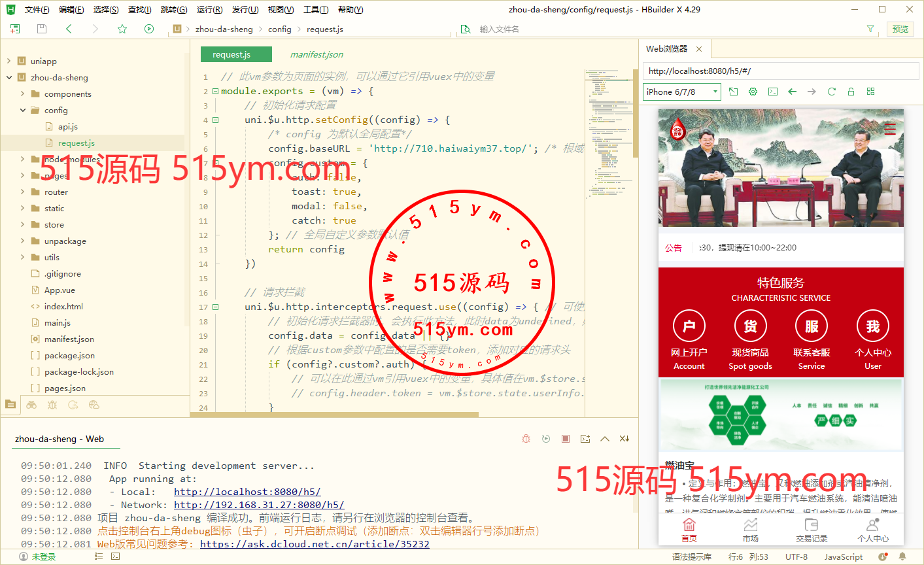
Task: Open the browser settings gear icon
Action: (753, 92)
